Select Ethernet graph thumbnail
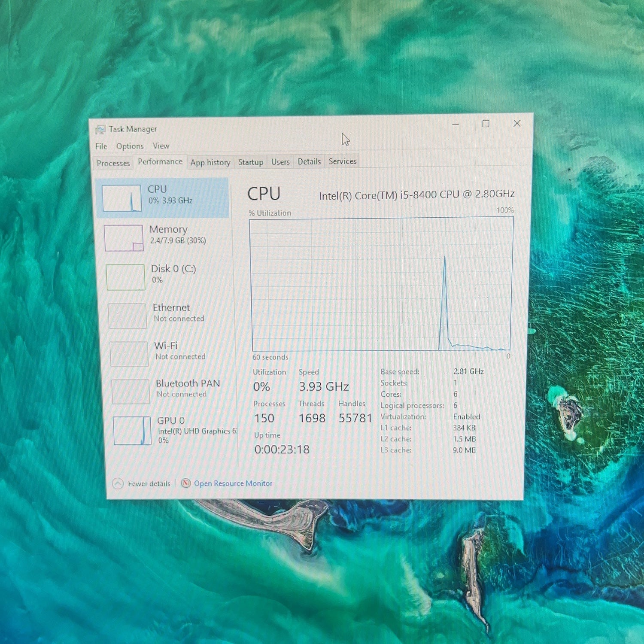Viewport: 644px width, 644px height. [127, 316]
